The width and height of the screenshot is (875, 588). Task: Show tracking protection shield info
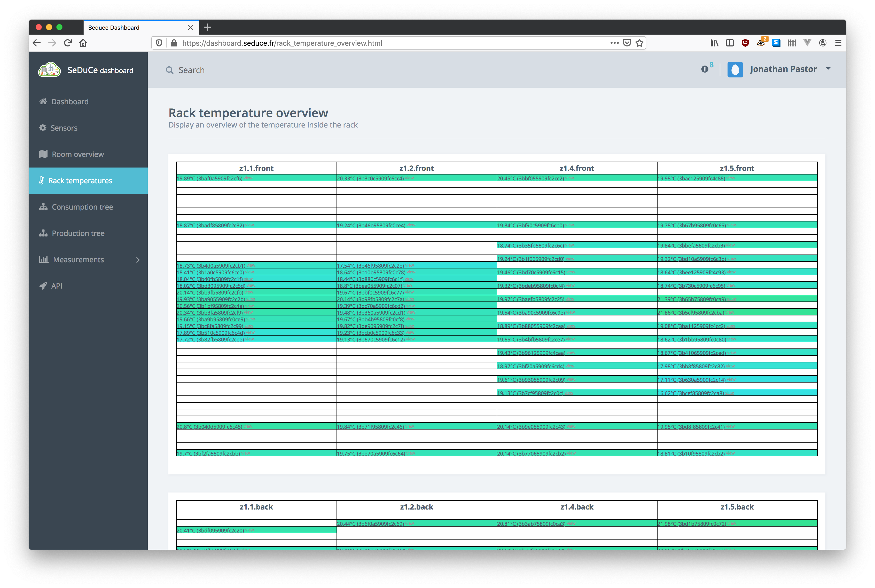pos(159,43)
